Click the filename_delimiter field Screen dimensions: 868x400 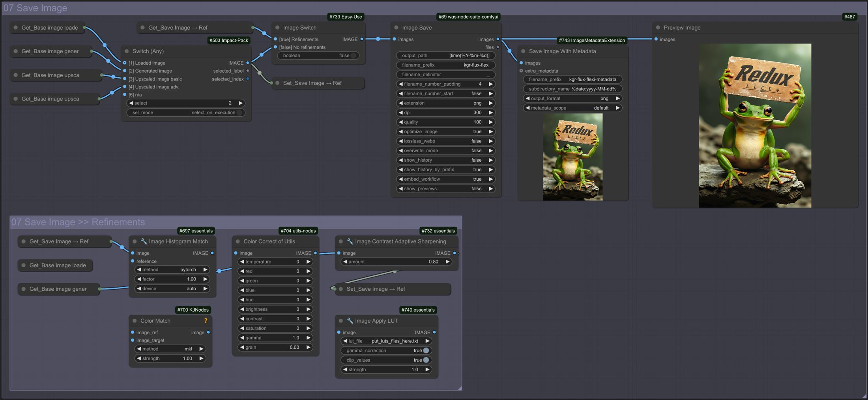click(x=446, y=75)
